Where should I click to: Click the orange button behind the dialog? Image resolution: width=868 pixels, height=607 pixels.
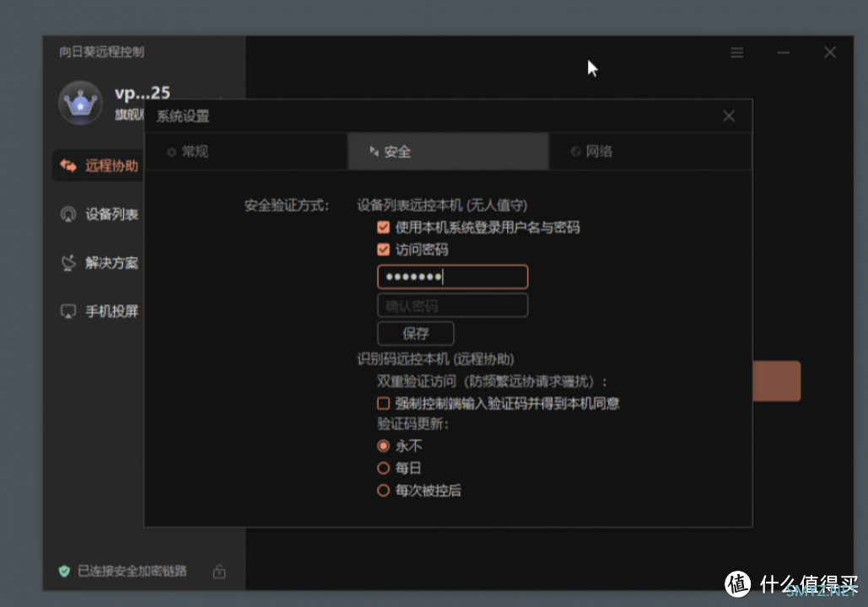tap(777, 381)
